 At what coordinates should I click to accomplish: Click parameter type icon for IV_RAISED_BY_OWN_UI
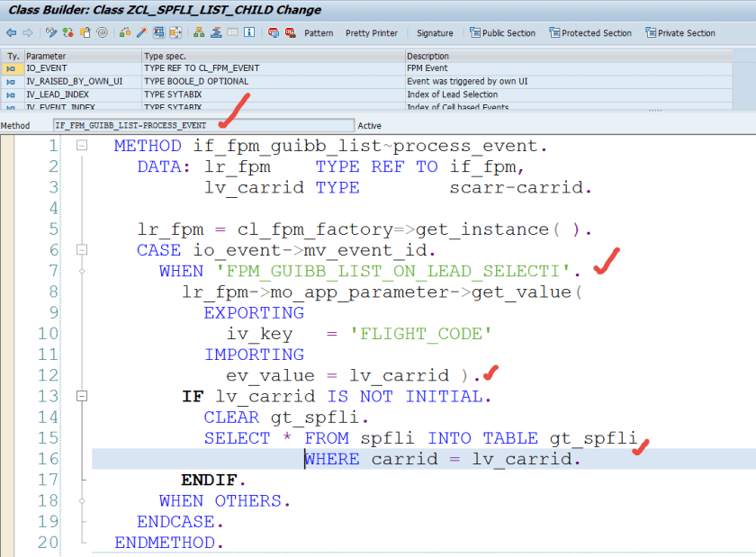click(x=12, y=82)
